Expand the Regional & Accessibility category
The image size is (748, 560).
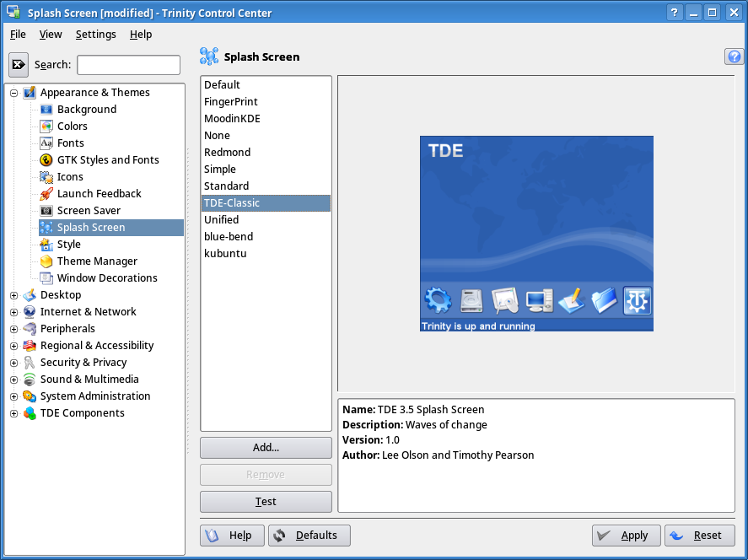13,346
